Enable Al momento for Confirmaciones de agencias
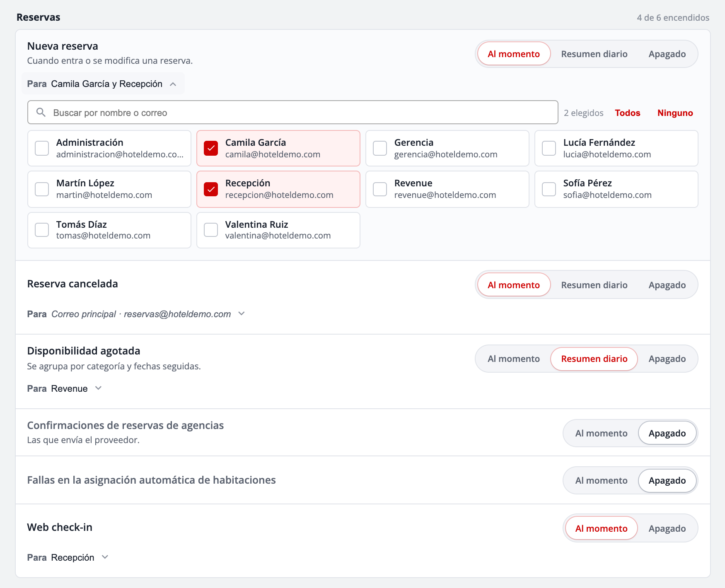The image size is (725, 588). click(x=601, y=433)
